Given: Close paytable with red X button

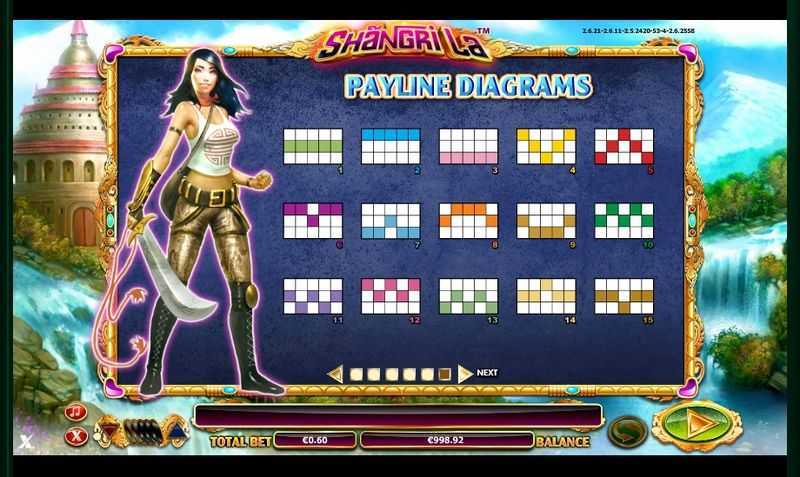Looking at the screenshot, I should tap(77, 436).
